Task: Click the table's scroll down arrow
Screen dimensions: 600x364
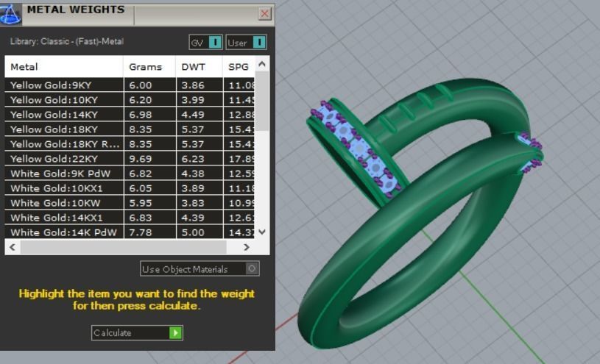Action: pos(262,232)
